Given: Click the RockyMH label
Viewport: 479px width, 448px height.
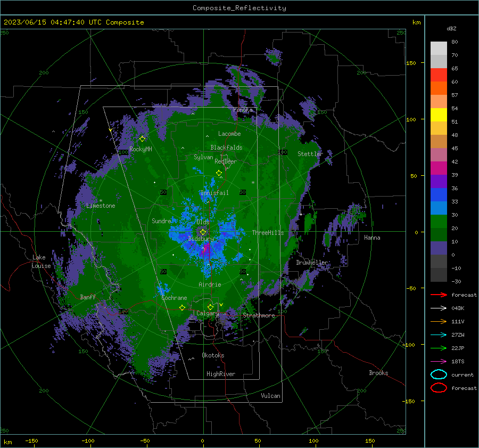Looking at the screenshot, I should 141,149.
